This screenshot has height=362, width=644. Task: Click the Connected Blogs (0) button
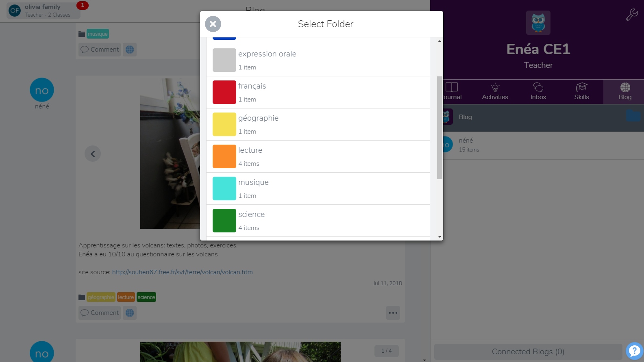coord(528,351)
